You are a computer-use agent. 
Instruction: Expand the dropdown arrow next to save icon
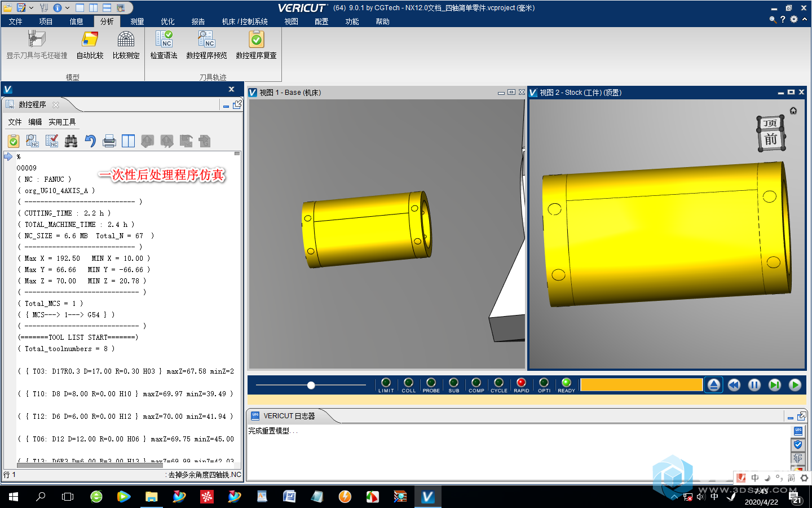31,8
